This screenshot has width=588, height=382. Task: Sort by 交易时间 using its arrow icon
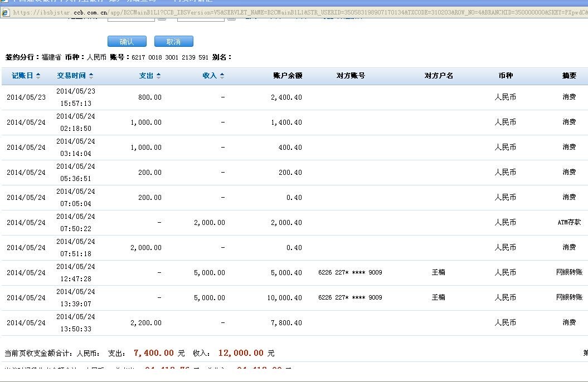[91, 76]
